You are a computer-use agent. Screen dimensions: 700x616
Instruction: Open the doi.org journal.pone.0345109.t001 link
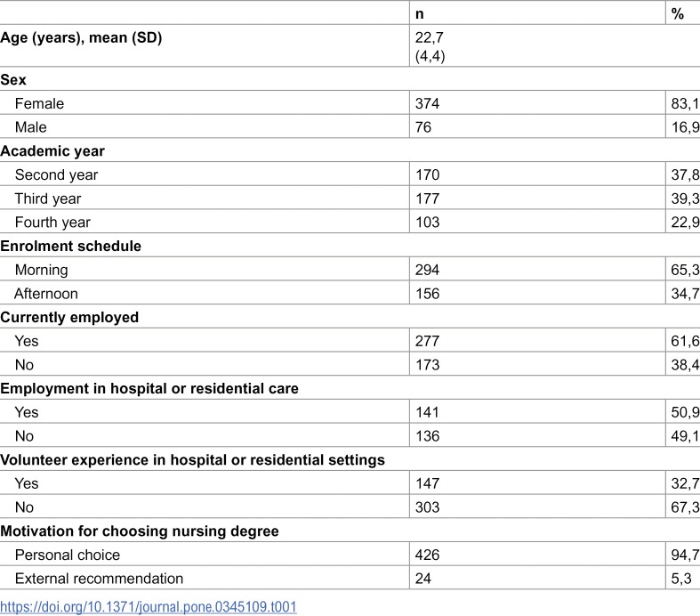[149, 606]
